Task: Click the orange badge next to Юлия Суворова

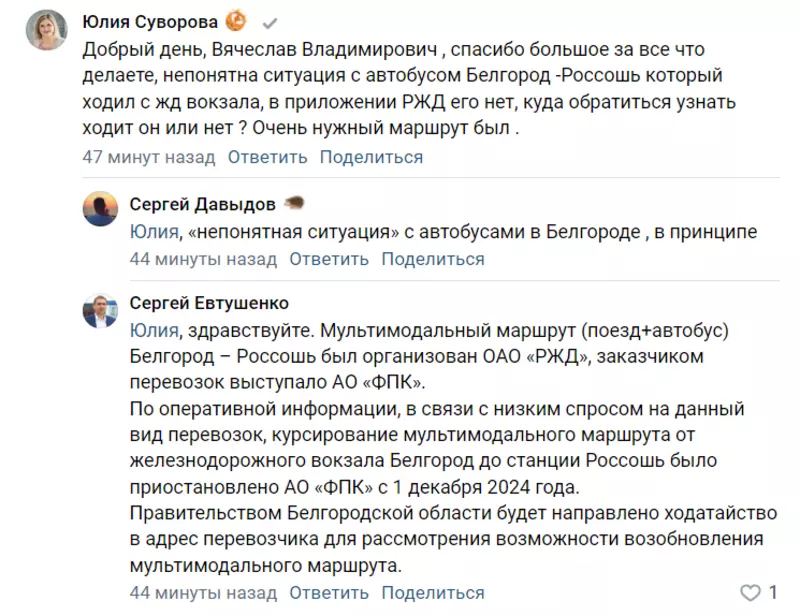Action: point(236,21)
